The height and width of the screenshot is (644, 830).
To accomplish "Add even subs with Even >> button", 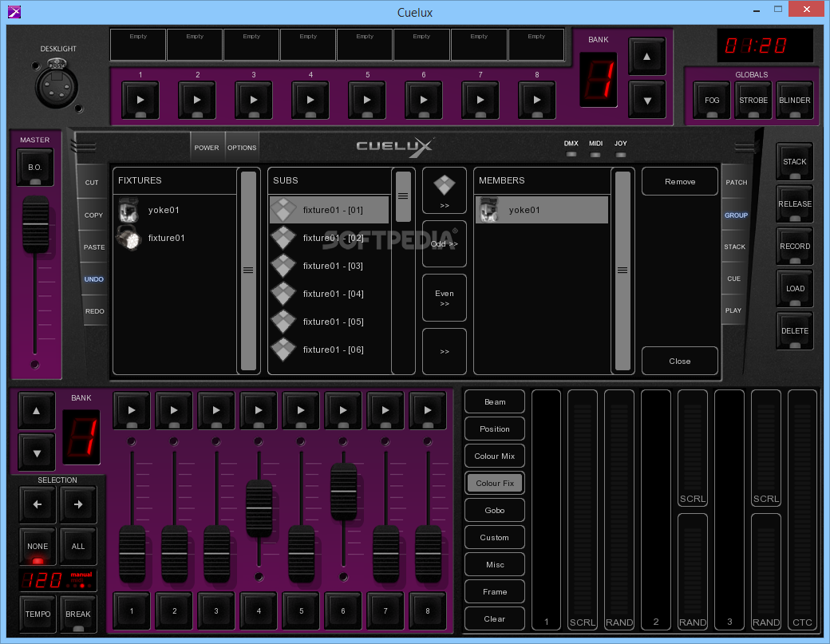I will click(x=444, y=298).
